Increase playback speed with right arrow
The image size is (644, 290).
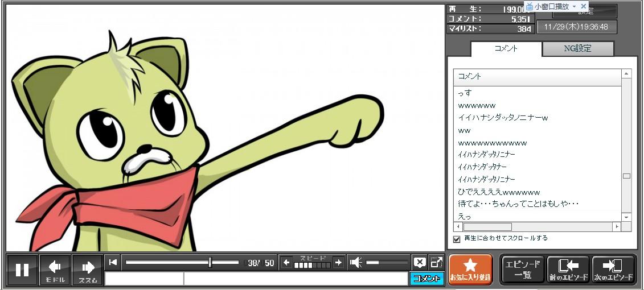tap(338, 262)
